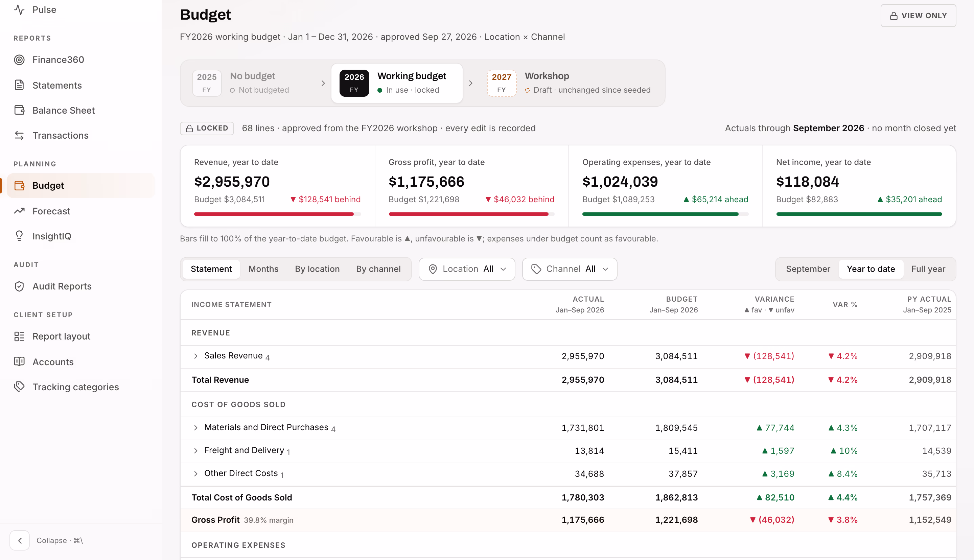Open the Channel All dropdown

570,269
